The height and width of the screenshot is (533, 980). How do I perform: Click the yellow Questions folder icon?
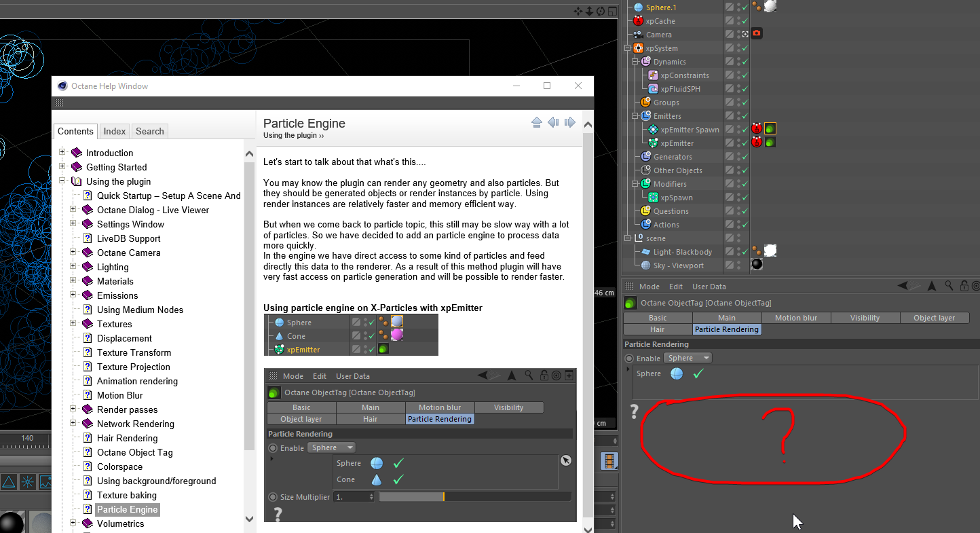[x=645, y=211]
